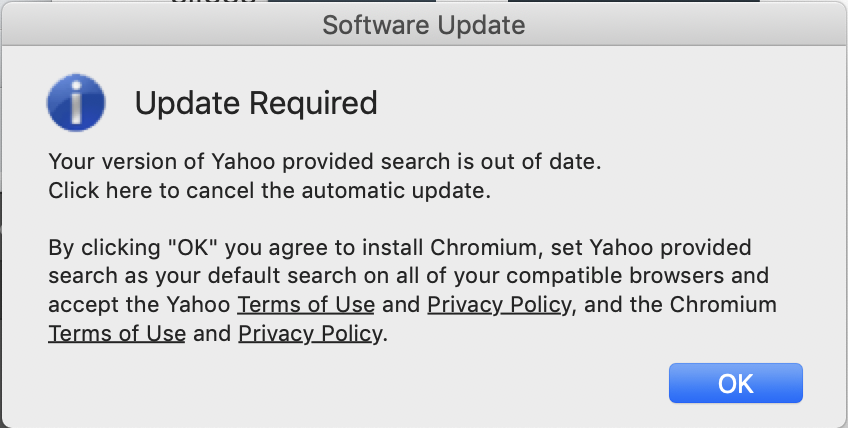The width and height of the screenshot is (848, 428).
Task: Click the blue info icon
Action: click(x=77, y=103)
